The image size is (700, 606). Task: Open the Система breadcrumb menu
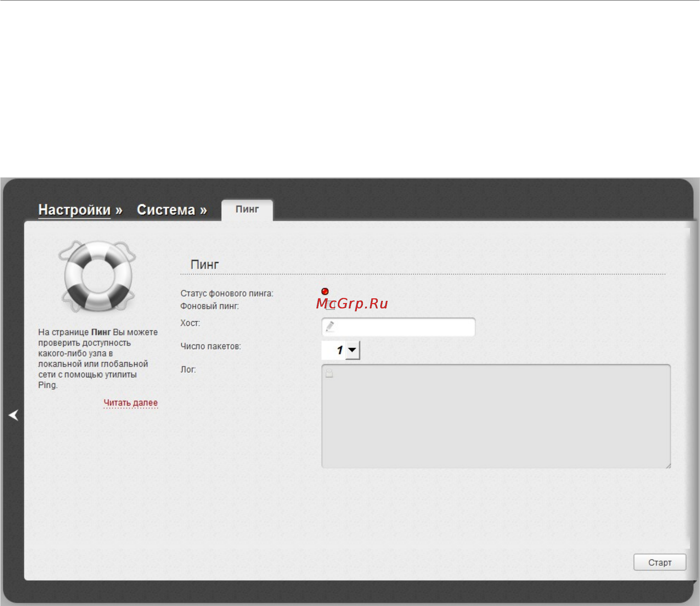click(172, 210)
